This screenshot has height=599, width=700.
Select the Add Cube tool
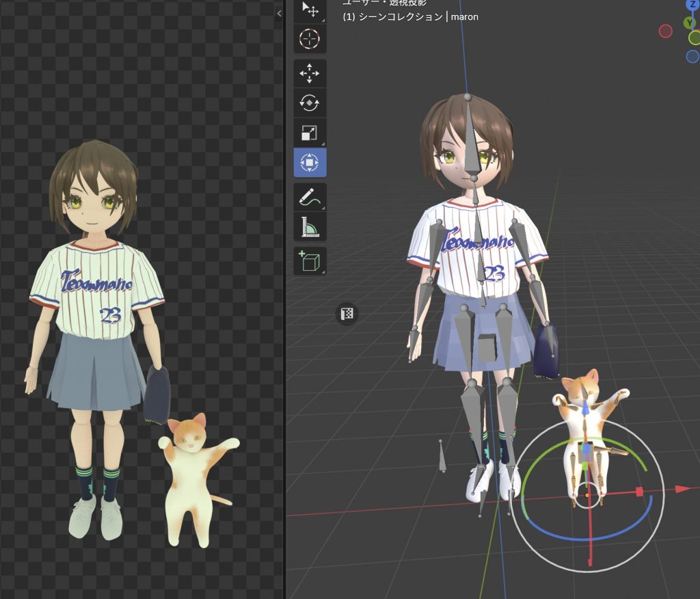310,261
